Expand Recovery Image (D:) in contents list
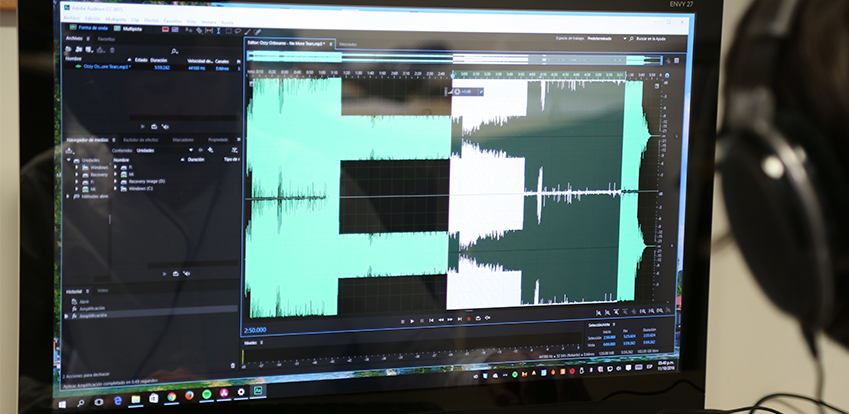Viewport: 849px width, 414px height. coord(115,181)
